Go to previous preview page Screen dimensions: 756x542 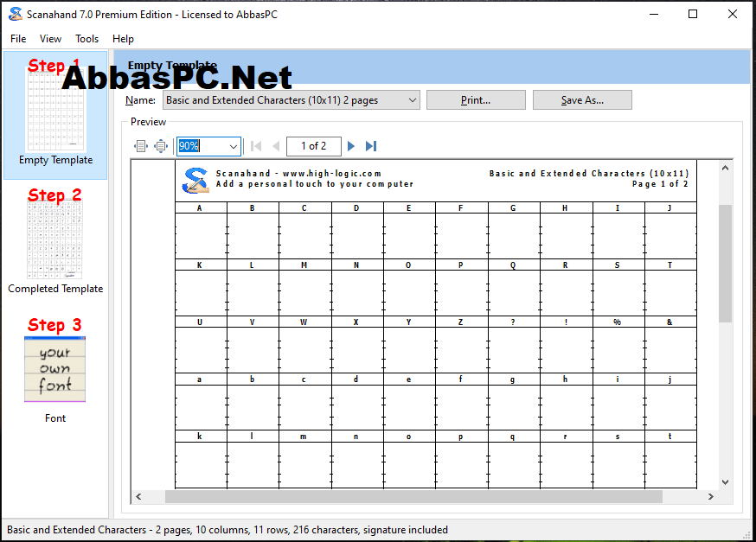click(276, 146)
